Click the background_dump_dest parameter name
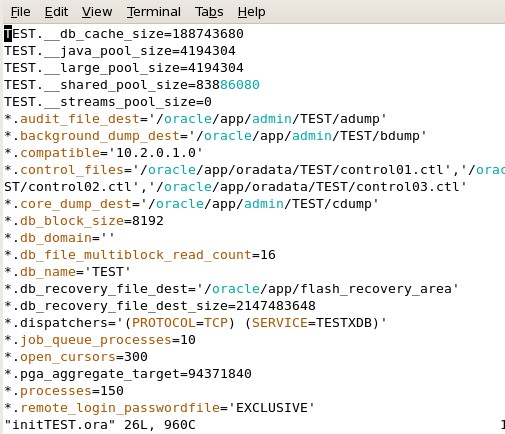The image size is (505, 434). point(100,136)
